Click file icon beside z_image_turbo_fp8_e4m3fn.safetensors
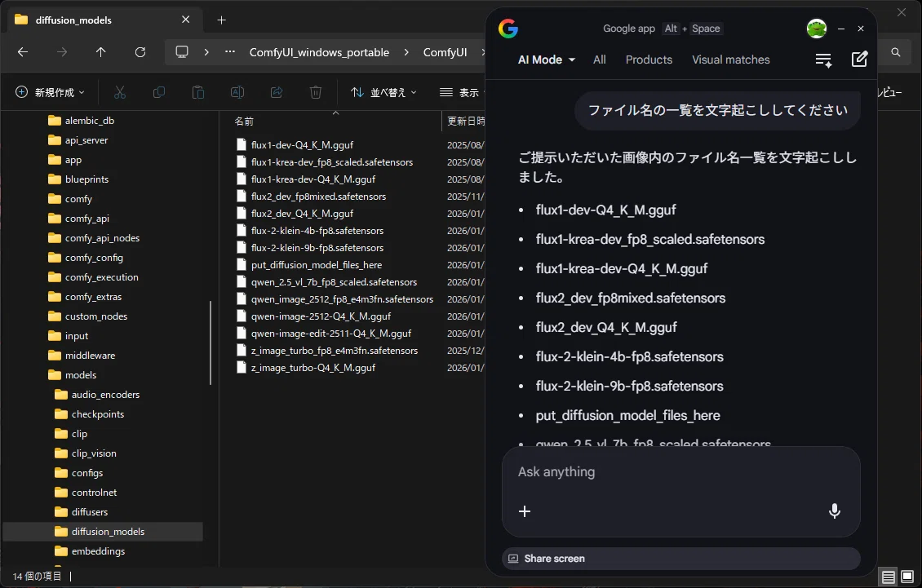The image size is (922, 588). (241, 351)
